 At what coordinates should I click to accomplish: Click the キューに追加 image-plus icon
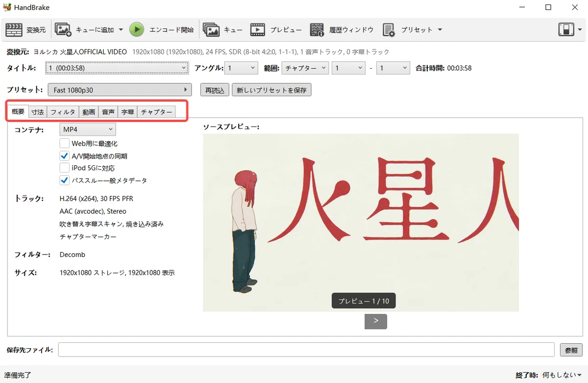click(63, 29)
